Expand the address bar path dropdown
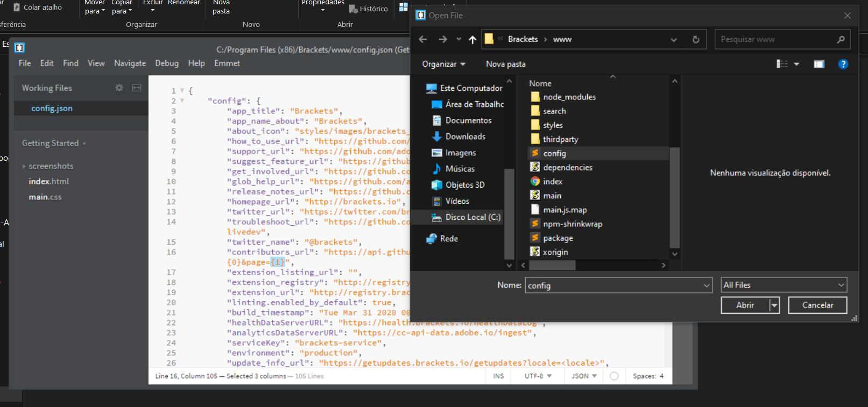Screen dimensions: 868x407 click(674, 39)
